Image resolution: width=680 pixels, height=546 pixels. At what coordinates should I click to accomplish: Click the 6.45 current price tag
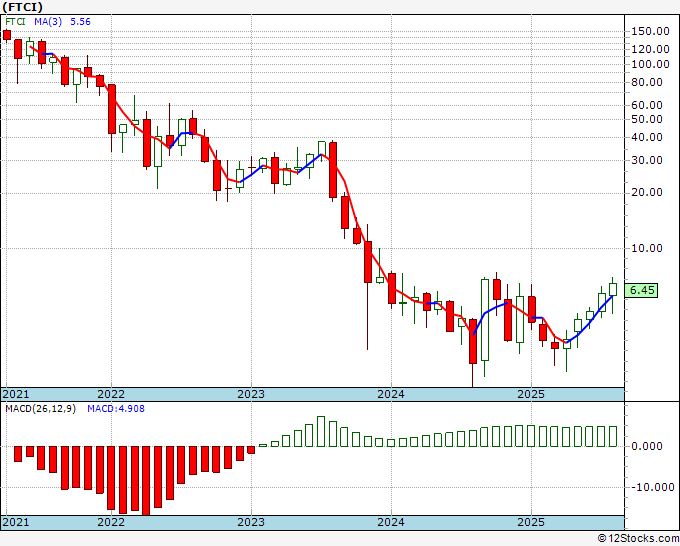click(x=641, y=290)
